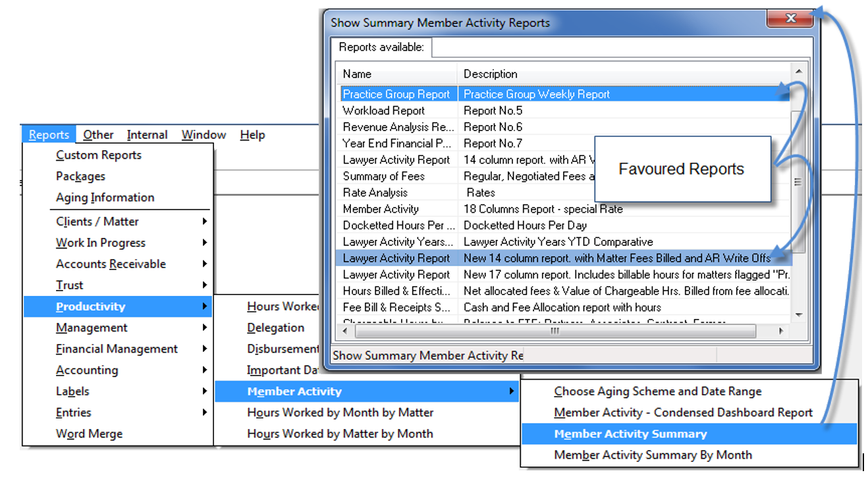Expand the Accounts Receivable submenu
The image size is (868, 483).
pos(117,264)
